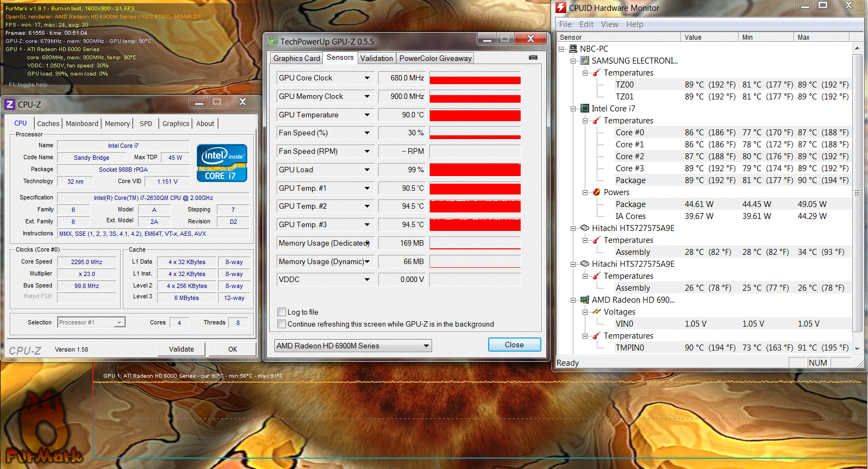Click the Max column header in Hardware Monitor
Image resolution: width=868 pixels, height=469 pixels.
coord(821,37)
